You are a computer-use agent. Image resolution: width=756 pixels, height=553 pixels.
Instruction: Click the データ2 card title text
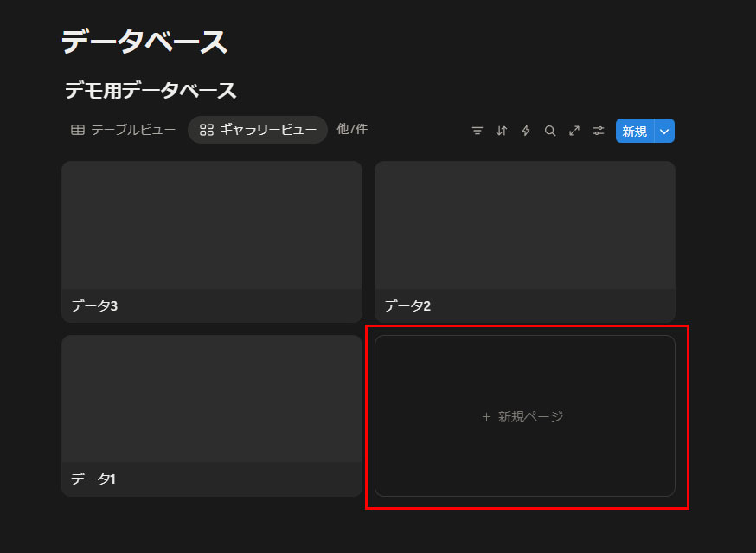coord(407,305)
